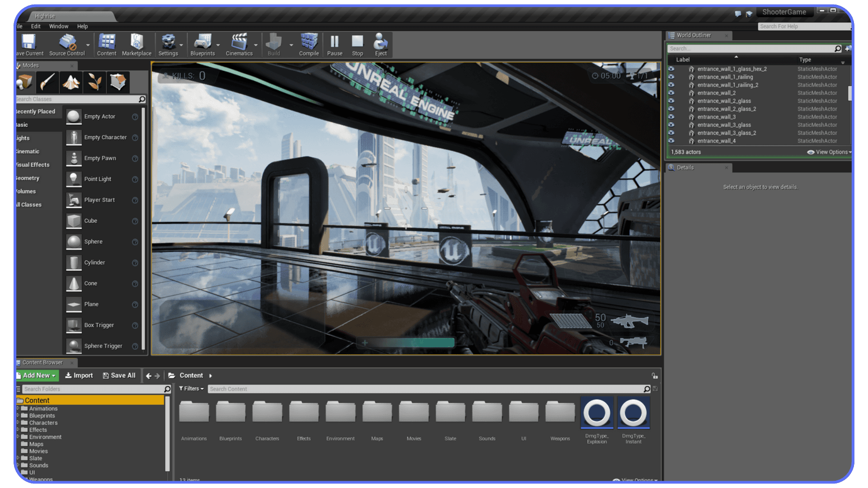Eject from the play session
Image resolution: width=868 pixels, height=488 pixels.
point(380,44)
